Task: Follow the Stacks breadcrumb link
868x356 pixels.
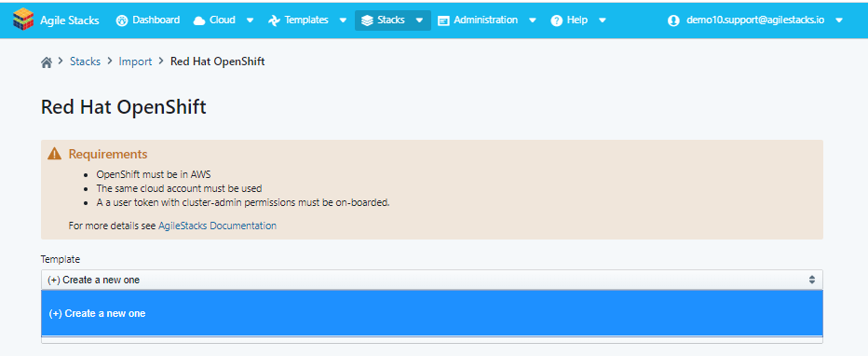Action: (86, 62)
